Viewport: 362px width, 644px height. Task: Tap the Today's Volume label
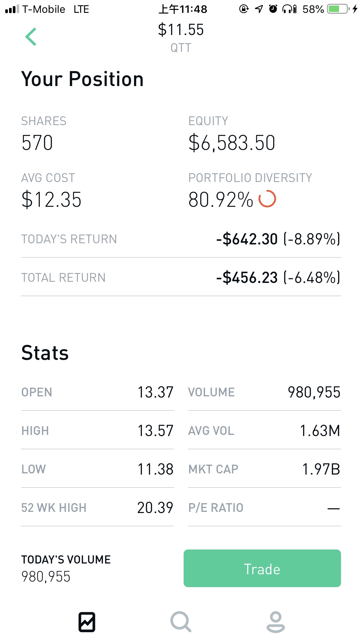pyautogui.click(x=66, y=560)
